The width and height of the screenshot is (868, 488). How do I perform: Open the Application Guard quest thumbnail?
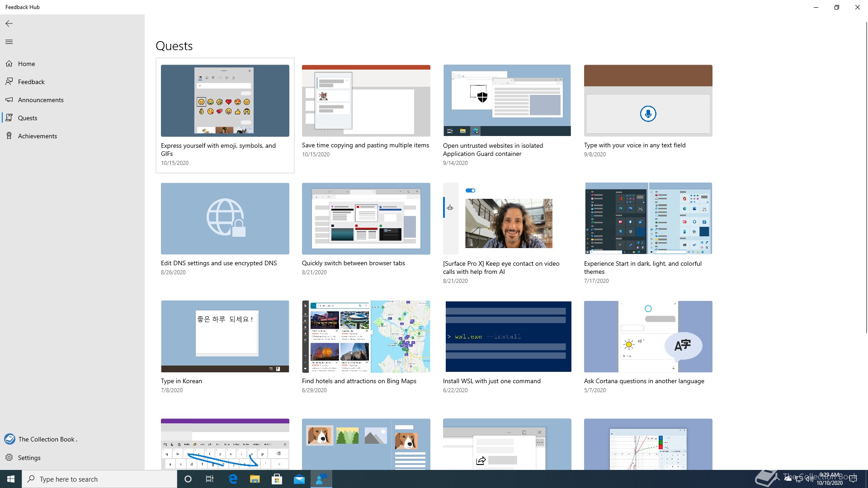click(507, 101)
